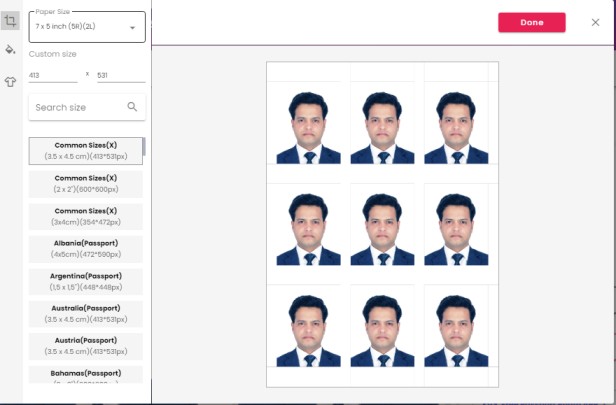The width and height of the screenshot is (616, 405).
Task: Choose the Australia (Passport) size
Action: (85, 314)
